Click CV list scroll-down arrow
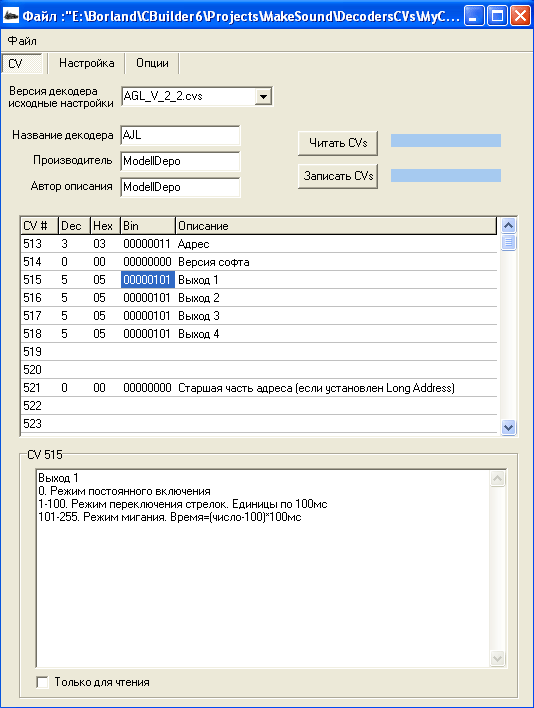 point(508,427)
